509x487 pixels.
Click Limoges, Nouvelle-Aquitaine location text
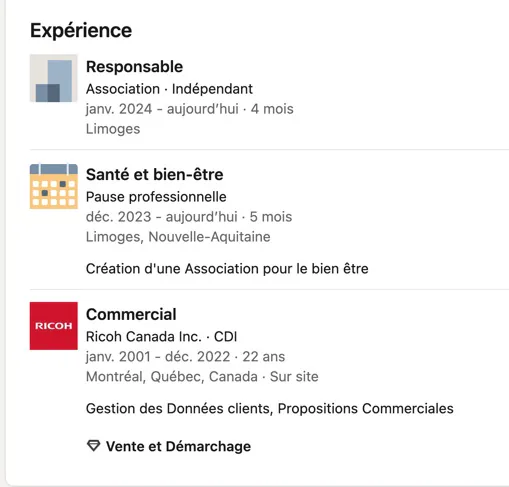coord(178,237)
